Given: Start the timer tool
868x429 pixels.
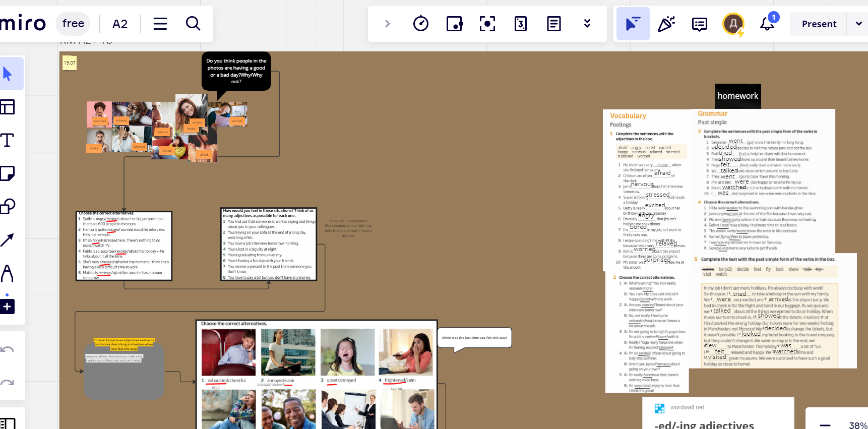Looking at the screenshot, I should (421, 24).
